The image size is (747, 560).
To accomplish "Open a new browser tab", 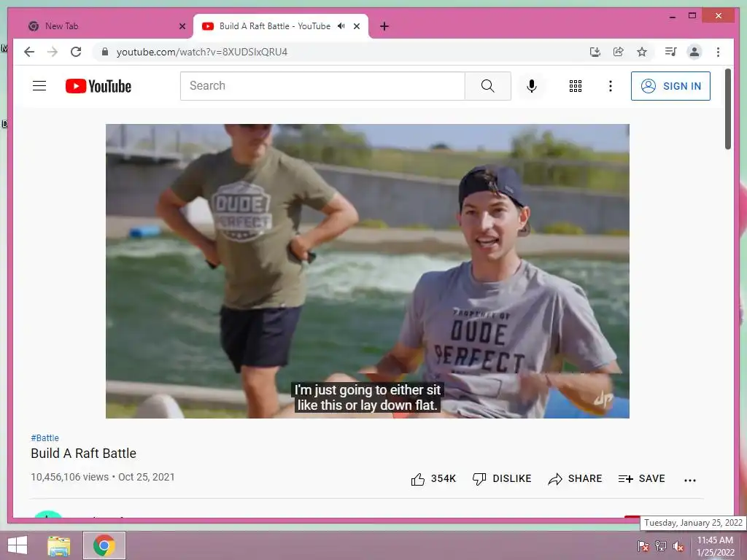I will coord(384,26).
